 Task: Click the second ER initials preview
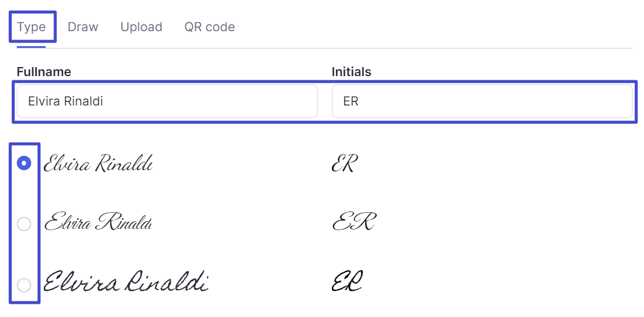354,222
